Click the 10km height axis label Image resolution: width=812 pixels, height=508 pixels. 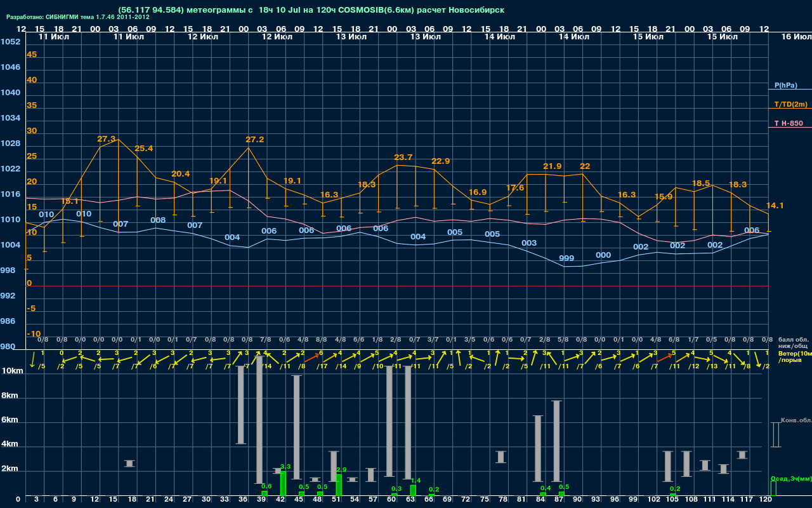[11, 370]
